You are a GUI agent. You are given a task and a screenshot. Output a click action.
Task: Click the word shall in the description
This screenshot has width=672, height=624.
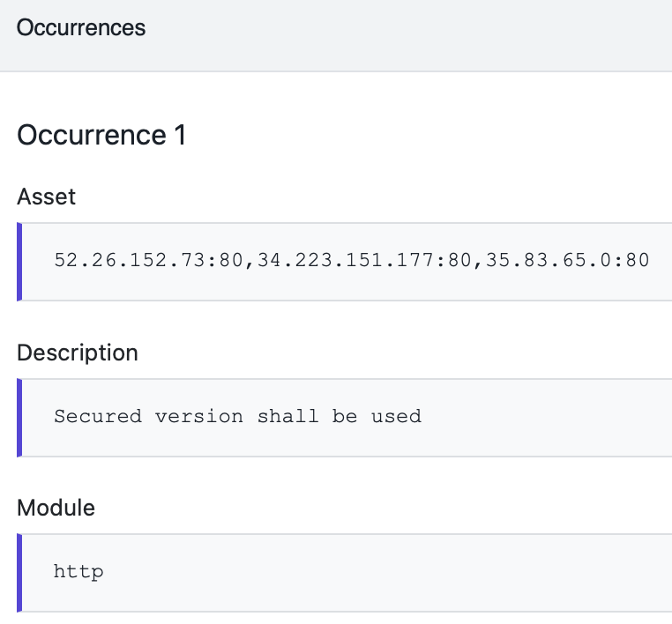click(288, 416)
